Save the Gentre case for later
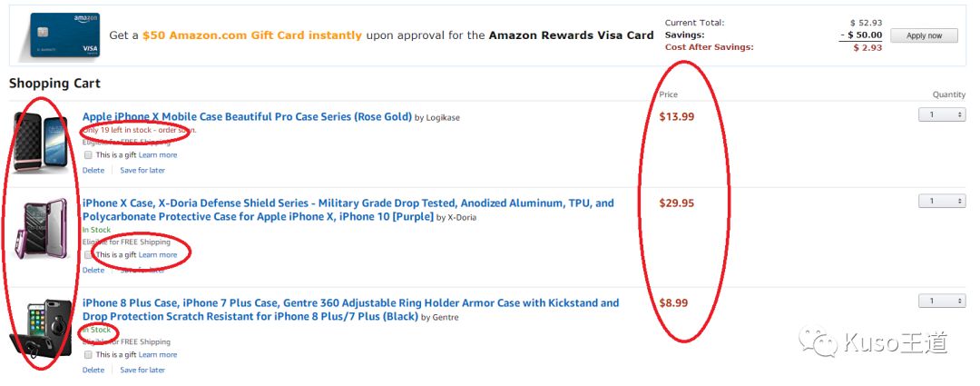This screenshot has height=386, width=980. pyautogui.click(x=142, y=370)
